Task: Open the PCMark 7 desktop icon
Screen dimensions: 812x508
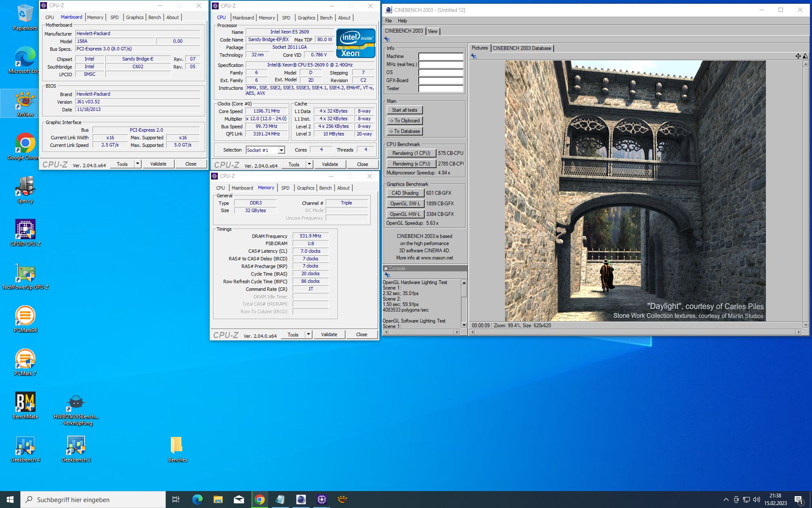Action: (25, 362)
